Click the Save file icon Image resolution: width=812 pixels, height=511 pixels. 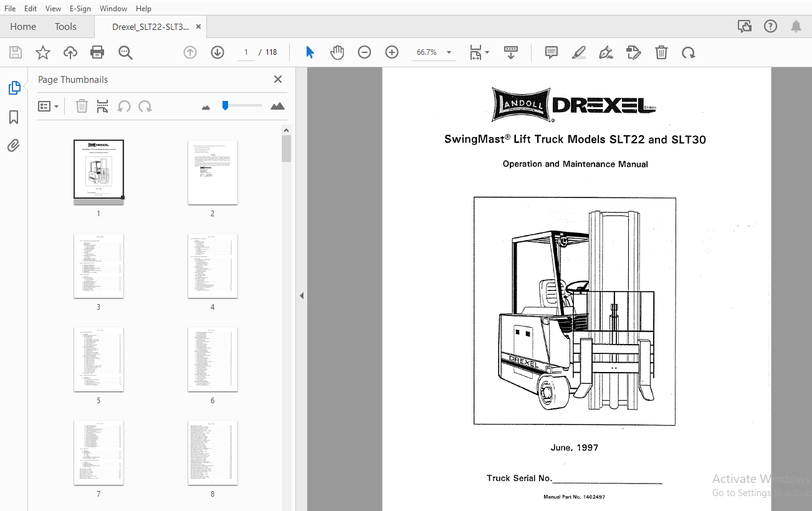(15, 53)
